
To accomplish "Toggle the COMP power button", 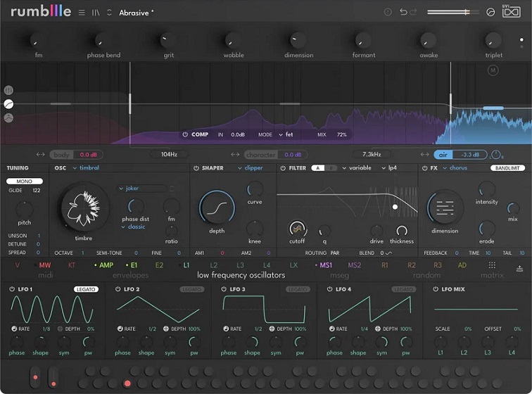I will (185, 134).
